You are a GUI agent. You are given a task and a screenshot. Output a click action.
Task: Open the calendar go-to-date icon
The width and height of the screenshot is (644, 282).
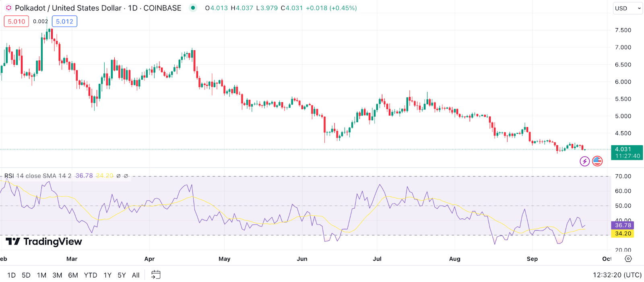point(156,275)
